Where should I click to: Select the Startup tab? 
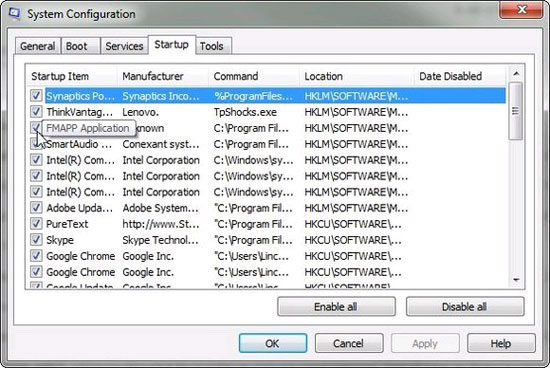172,45
